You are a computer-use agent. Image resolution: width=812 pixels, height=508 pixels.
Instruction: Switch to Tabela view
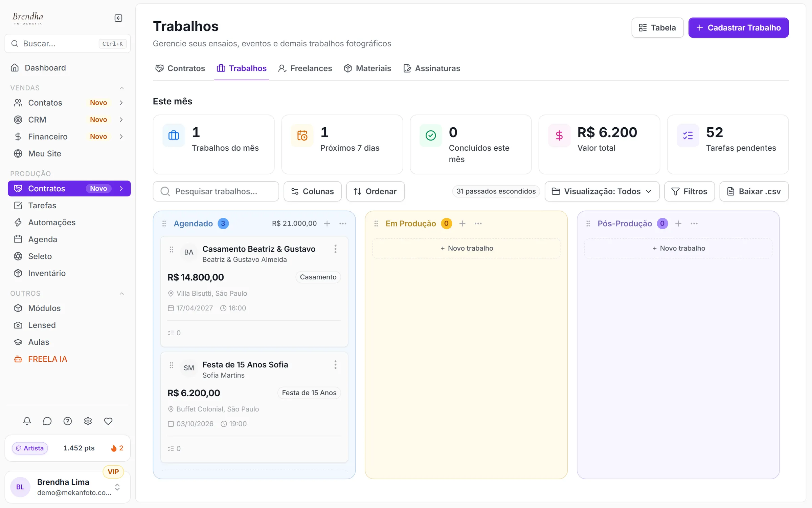tap(657, 28)
